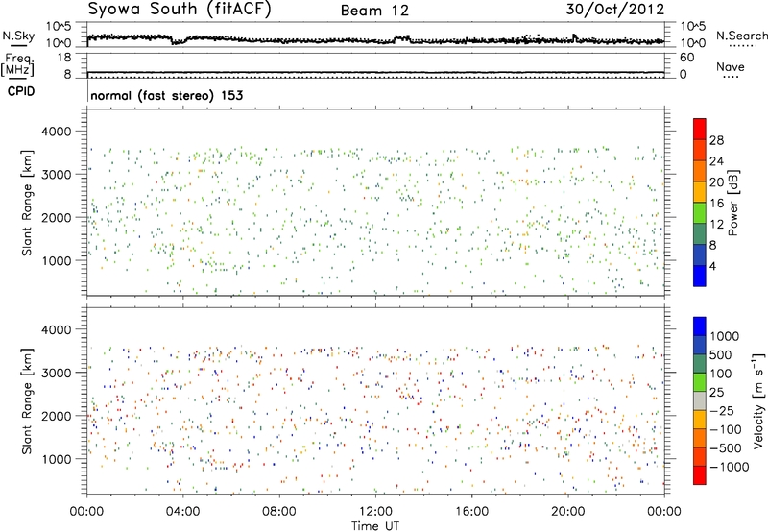
Task: Click the '500' Velocity colorbar tick label
Action: click(721, 355)
